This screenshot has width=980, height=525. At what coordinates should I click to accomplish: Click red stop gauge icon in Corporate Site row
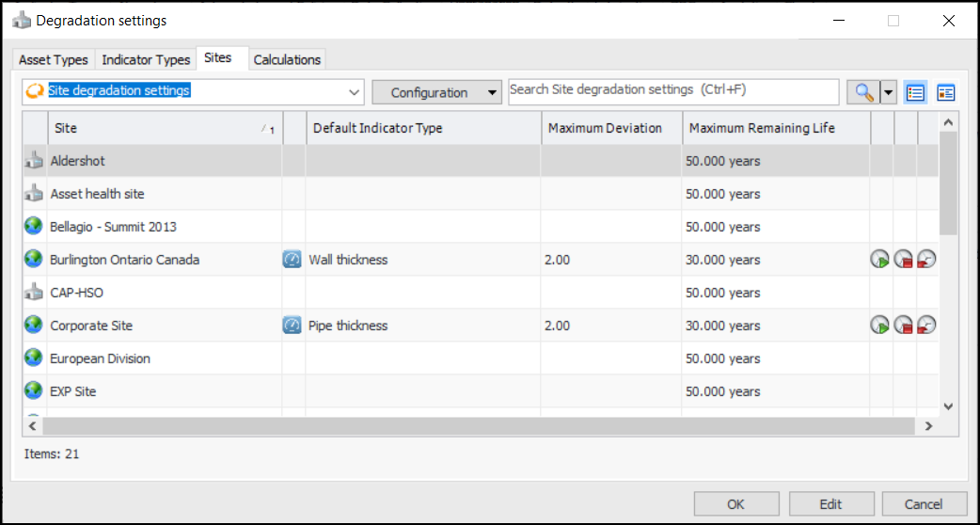[x=903, y=326]
